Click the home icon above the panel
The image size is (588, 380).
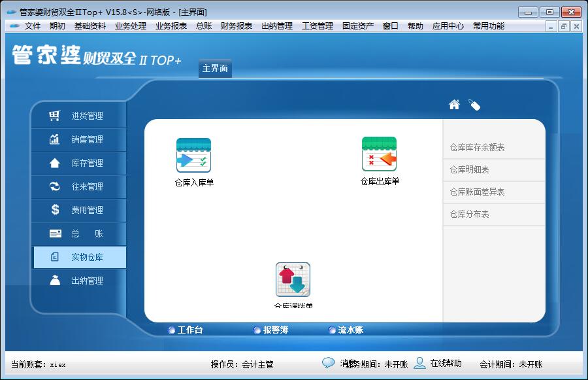click(x=454, y=105)
